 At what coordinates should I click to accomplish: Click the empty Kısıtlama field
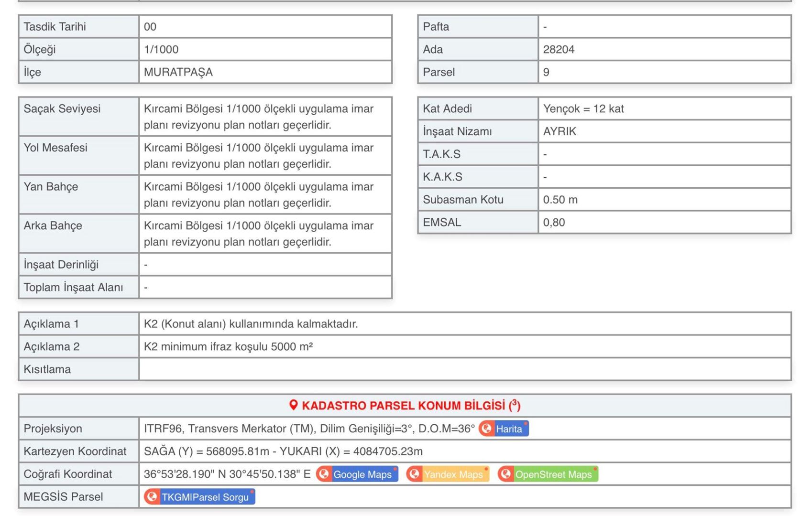[x=464, y=369]
